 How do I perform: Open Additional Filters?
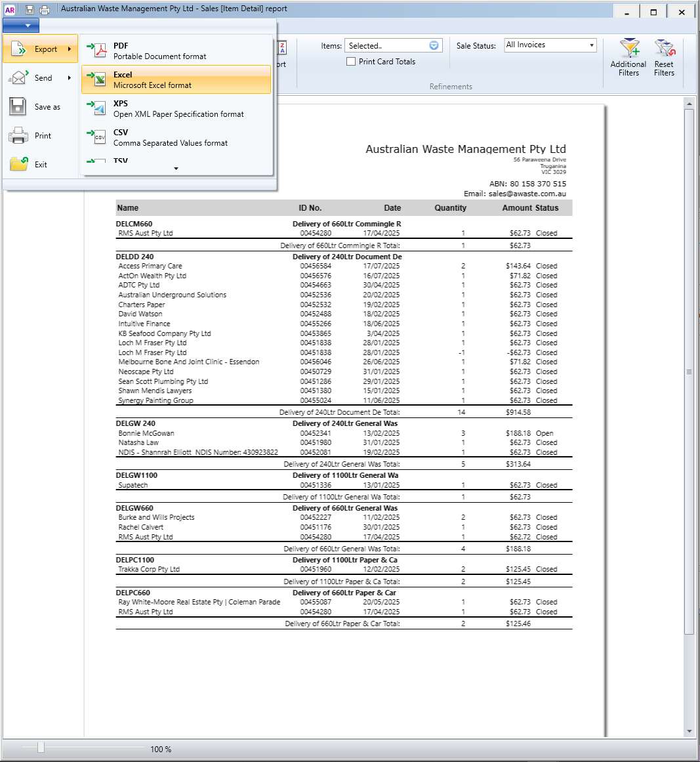click(628, 58)
